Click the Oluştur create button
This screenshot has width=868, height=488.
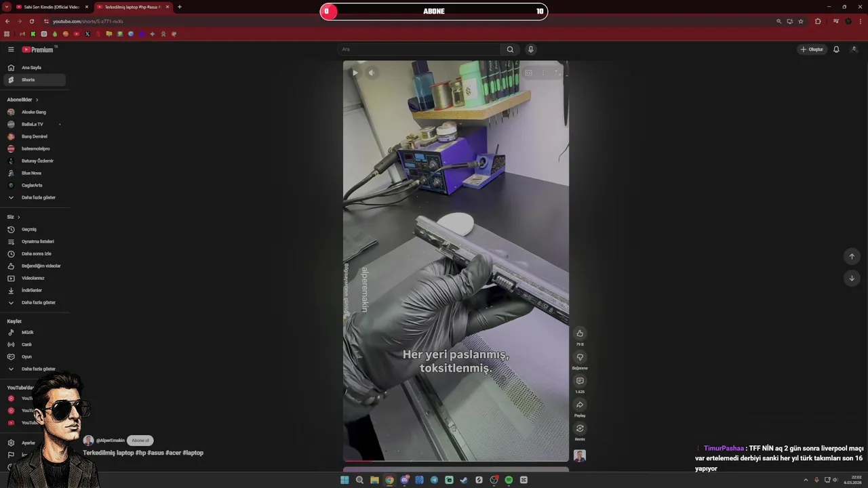pos(812,49)
